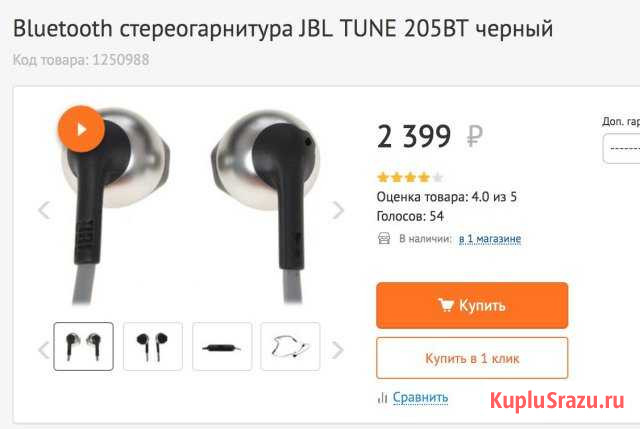Click the star rating row
This screenshot has width=640, height=429.
pyautogui.click(x=410, y=177)
